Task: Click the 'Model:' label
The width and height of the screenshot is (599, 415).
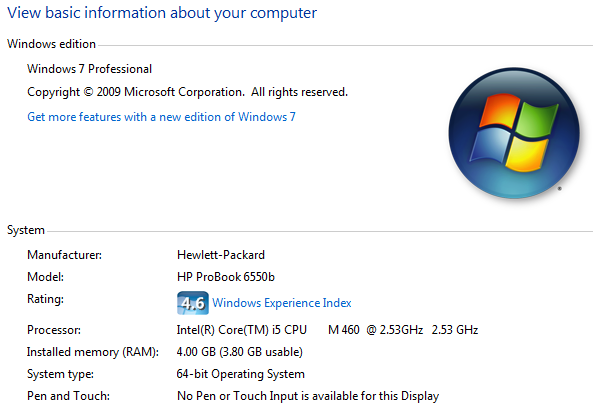Action: click(45, 277)
